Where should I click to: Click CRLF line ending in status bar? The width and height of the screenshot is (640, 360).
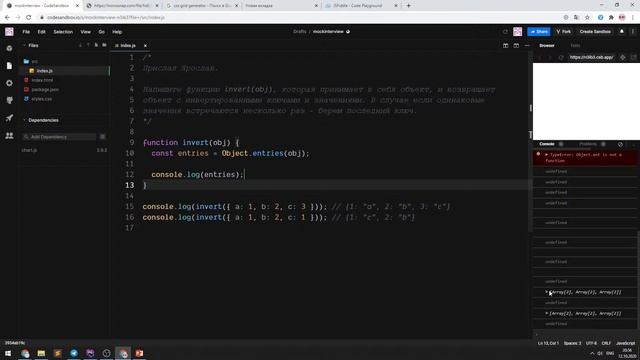pyautogui.click(x=606, y=343)
